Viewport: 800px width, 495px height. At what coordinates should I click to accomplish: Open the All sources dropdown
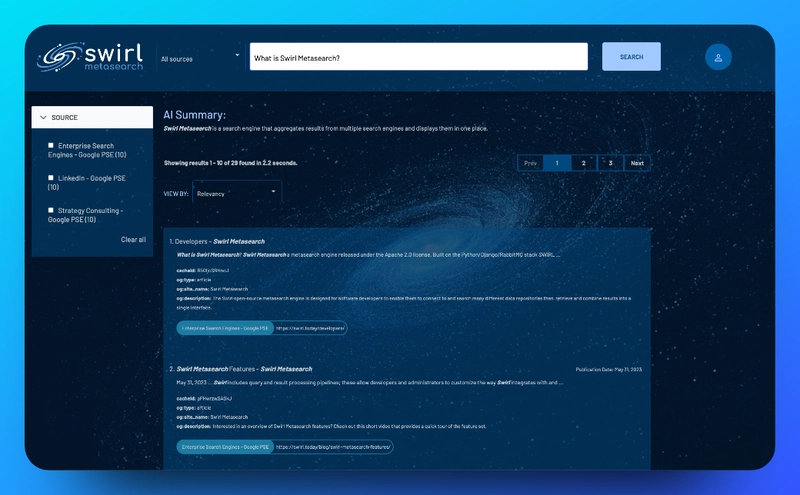pos(200,57)
